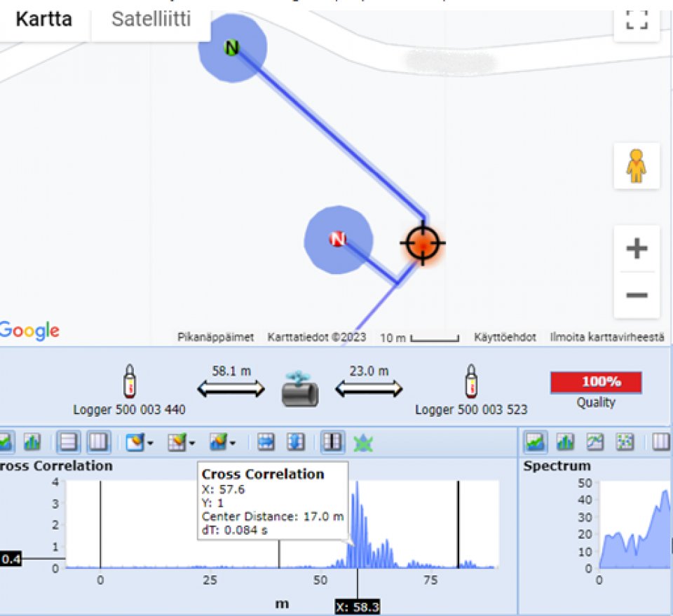Image resolution: width=673 pixels, height=616 pixels.
Task: Toggle the cursor marker lines button
Action: (332, 442)
